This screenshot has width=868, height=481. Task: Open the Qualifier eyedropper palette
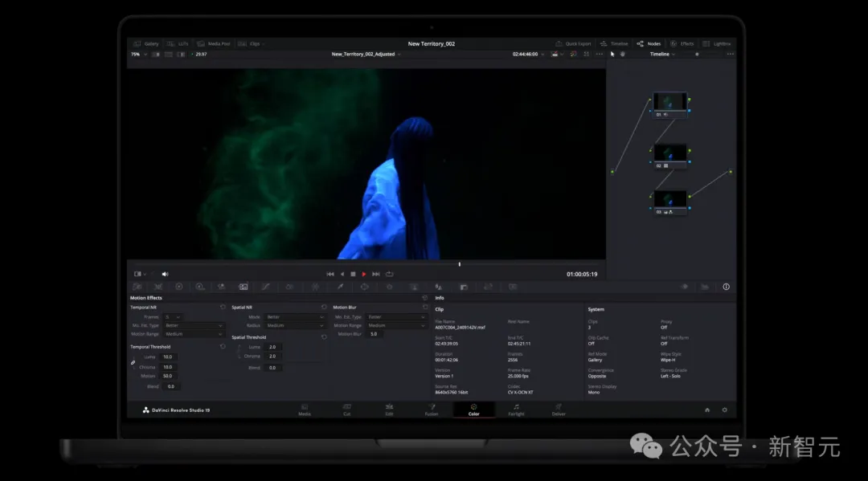340,287
